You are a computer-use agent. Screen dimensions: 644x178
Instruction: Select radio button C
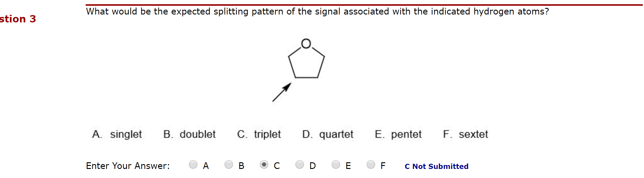click(x=264, y=165)
